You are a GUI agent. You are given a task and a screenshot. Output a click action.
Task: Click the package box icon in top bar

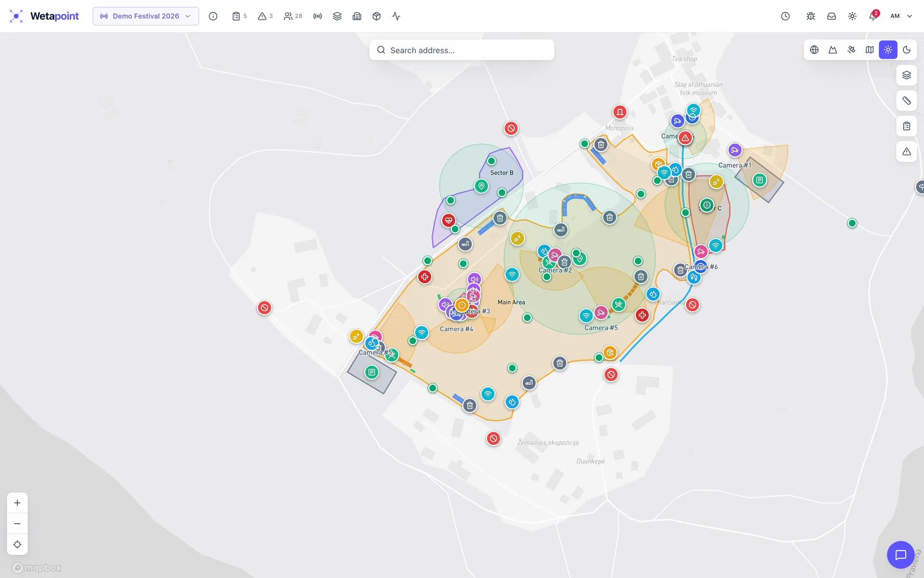click(377, 16)
